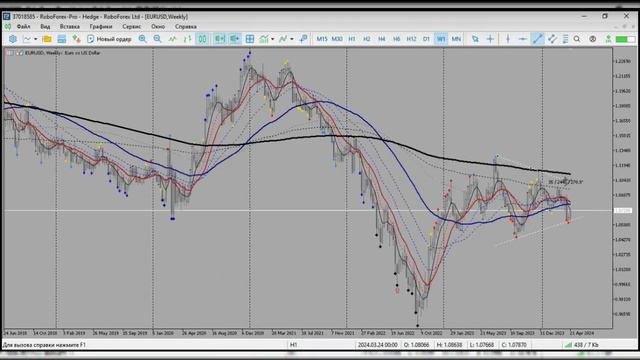Click the menu bar application icon
Image resolution: width=640 pixels, height=360 pixels.
8,27
